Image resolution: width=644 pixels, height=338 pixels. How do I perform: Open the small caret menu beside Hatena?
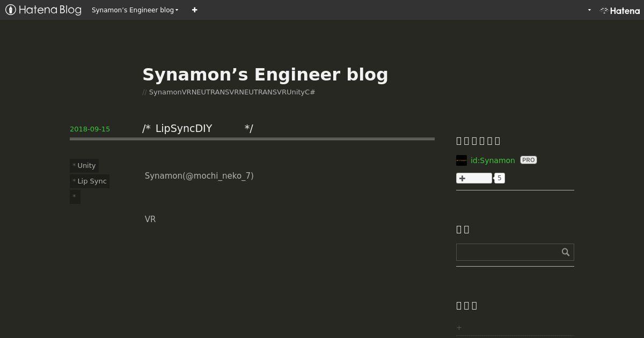click(x=589, y=10)
